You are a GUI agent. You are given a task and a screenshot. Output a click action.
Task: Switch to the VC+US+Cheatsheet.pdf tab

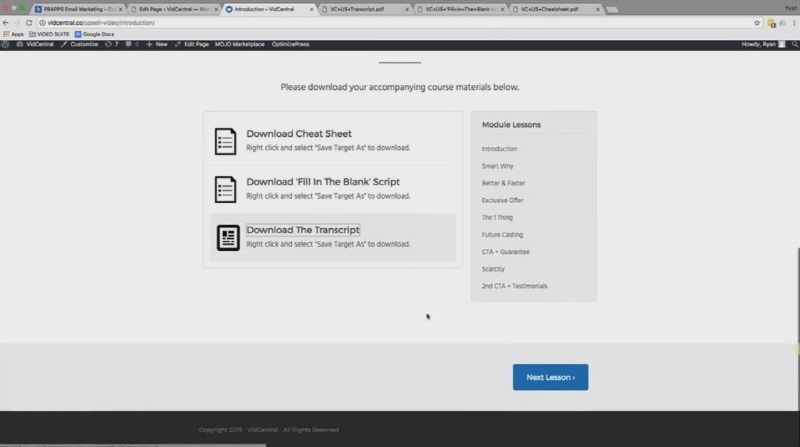click(556, 9)
